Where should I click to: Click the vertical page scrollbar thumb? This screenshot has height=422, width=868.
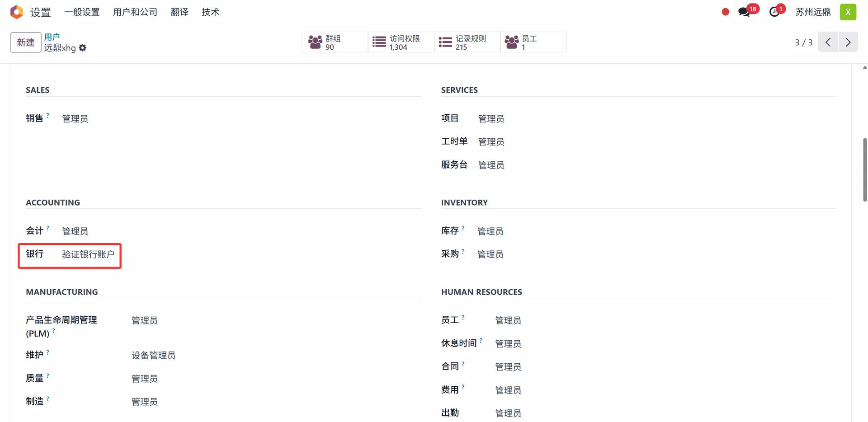[x=865, y=169]
